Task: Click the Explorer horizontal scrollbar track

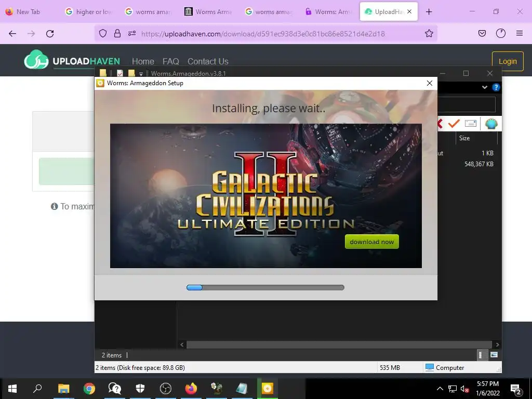Action: (x=339, y=345)
